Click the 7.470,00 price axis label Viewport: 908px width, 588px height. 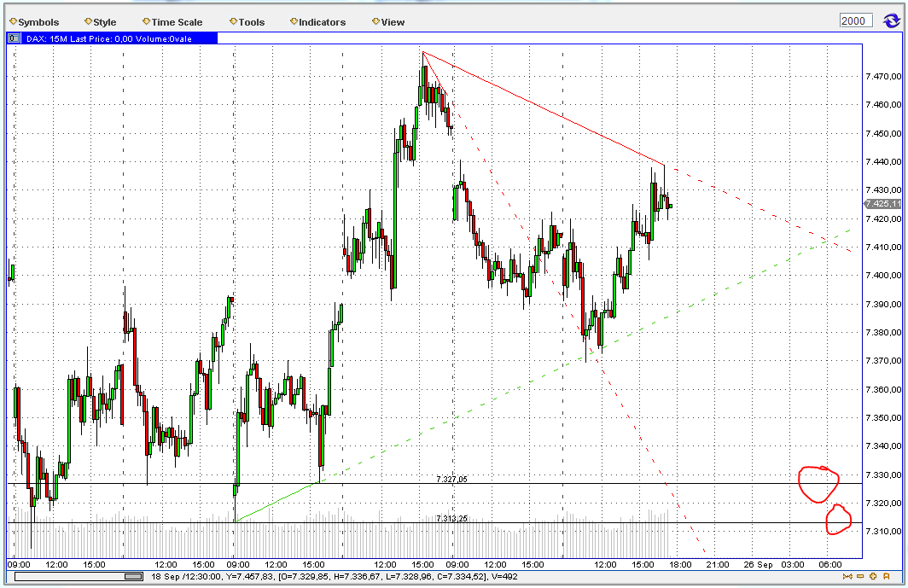coord(883,77)
